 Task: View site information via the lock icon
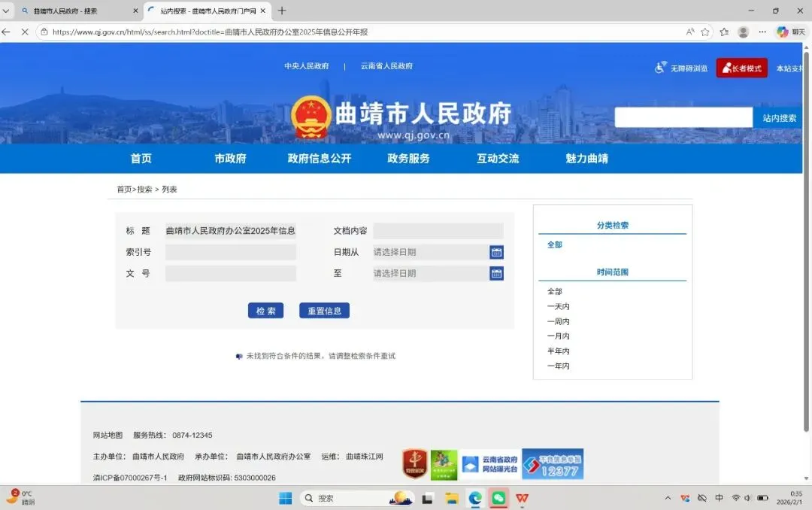pos(44,32)
